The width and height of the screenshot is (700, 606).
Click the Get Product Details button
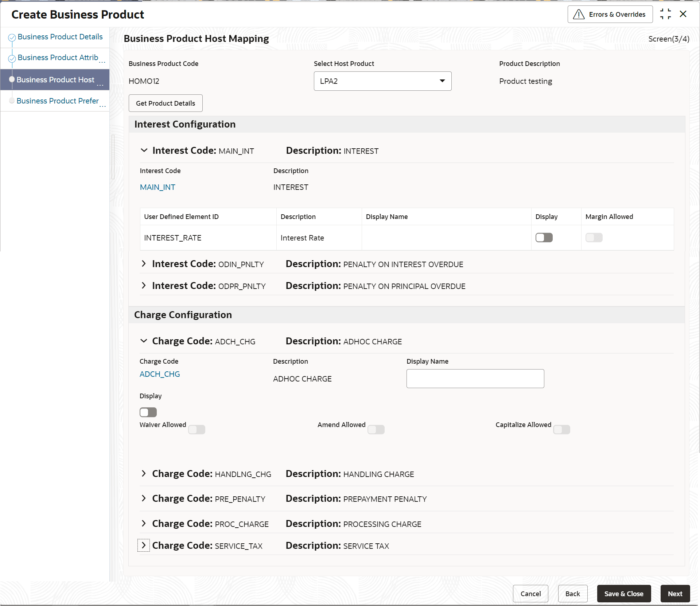[166, 103]
